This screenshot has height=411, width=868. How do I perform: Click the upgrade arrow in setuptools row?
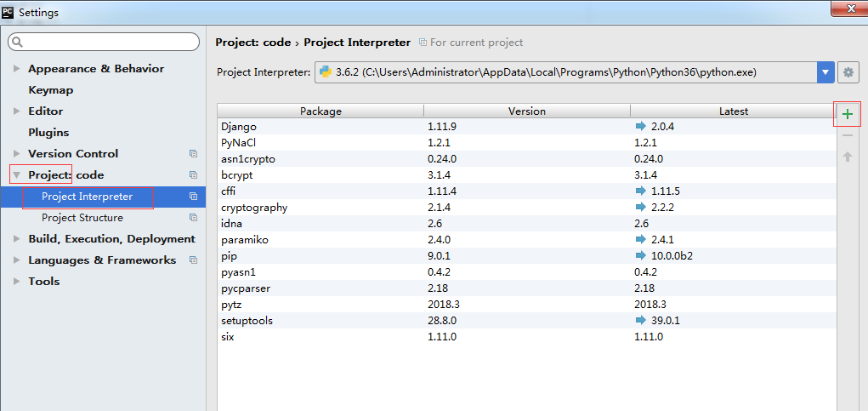[x=640, y=320]
